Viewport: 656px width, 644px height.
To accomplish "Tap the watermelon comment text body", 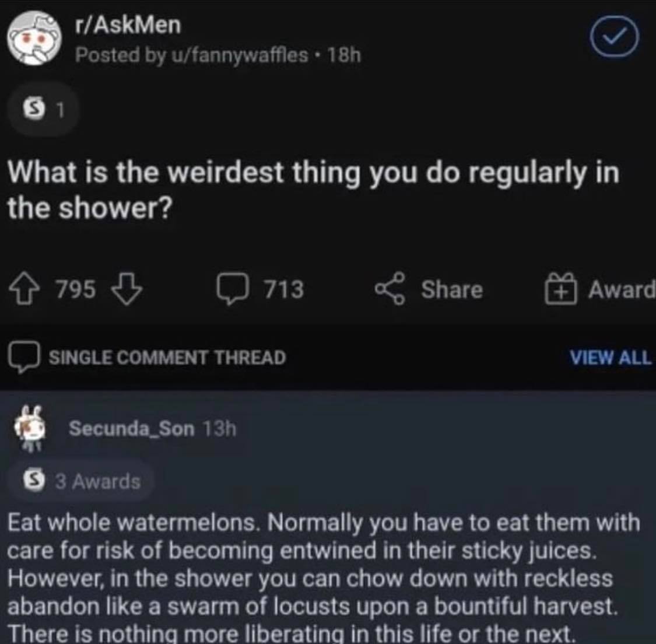I will click(323, 577).
